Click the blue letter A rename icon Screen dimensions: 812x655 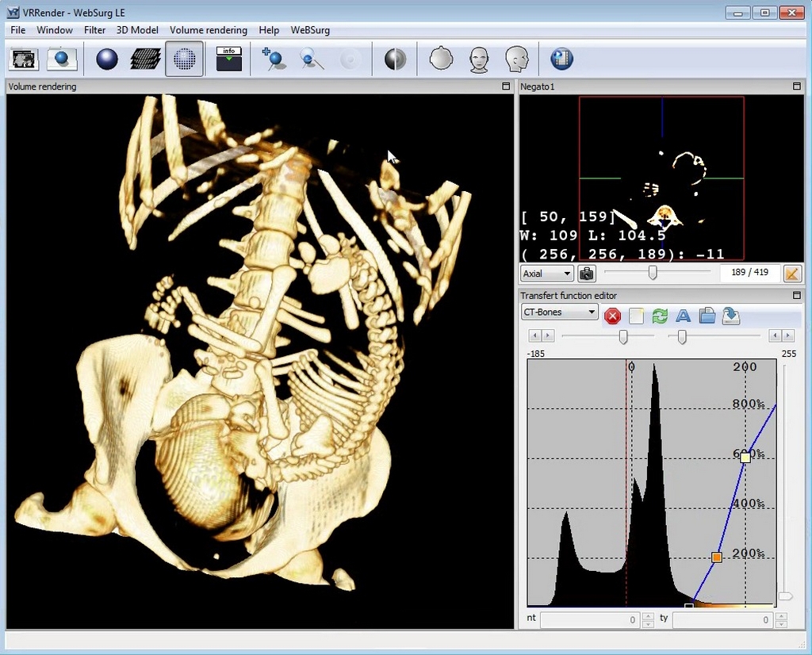coord(683,316)
